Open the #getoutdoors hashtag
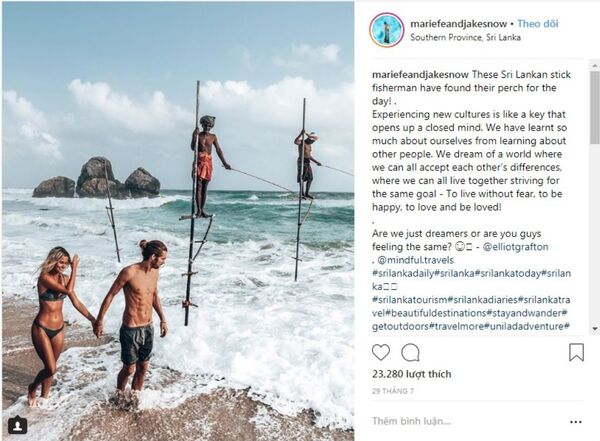600x441 pixels. (x=402, y=326)
